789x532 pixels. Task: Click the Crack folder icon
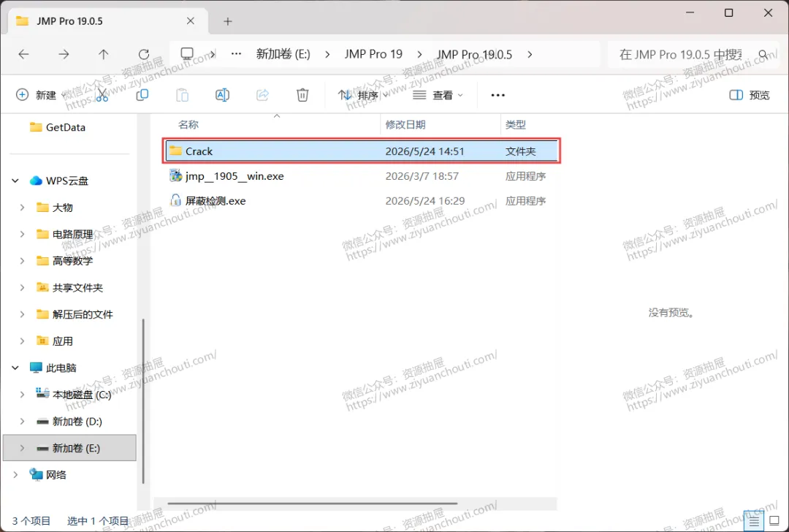(175, 151)
